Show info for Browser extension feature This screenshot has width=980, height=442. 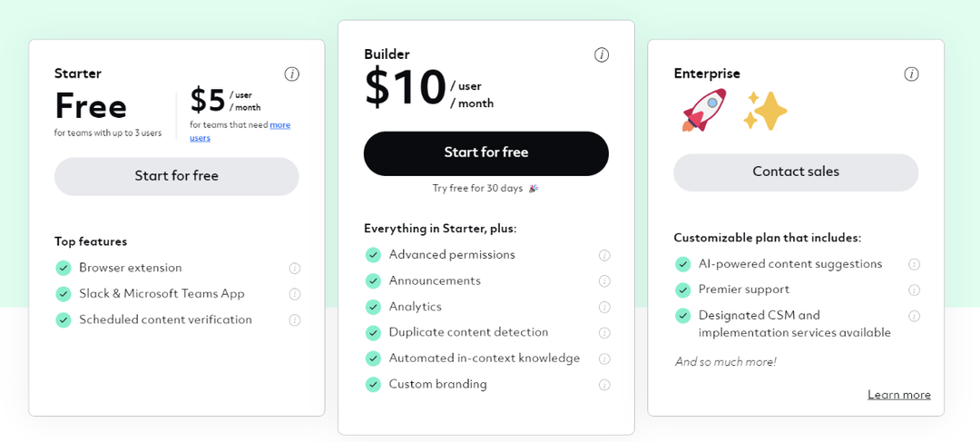click(x=295, y=269)
